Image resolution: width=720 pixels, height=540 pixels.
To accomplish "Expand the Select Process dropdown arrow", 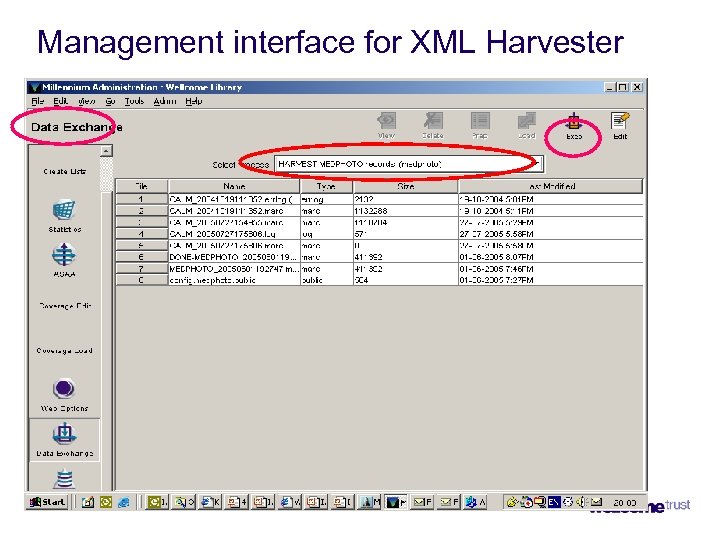I will (536, 164).
